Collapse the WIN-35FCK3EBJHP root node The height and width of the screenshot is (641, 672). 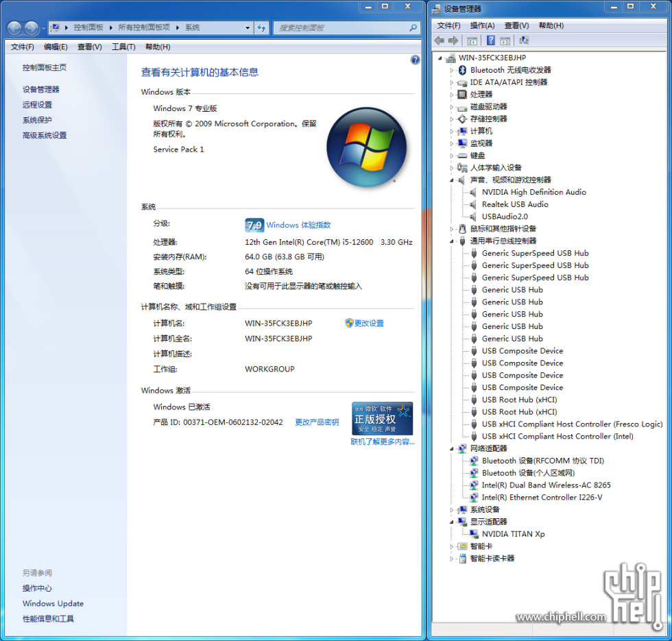click(x=440, y=58)
